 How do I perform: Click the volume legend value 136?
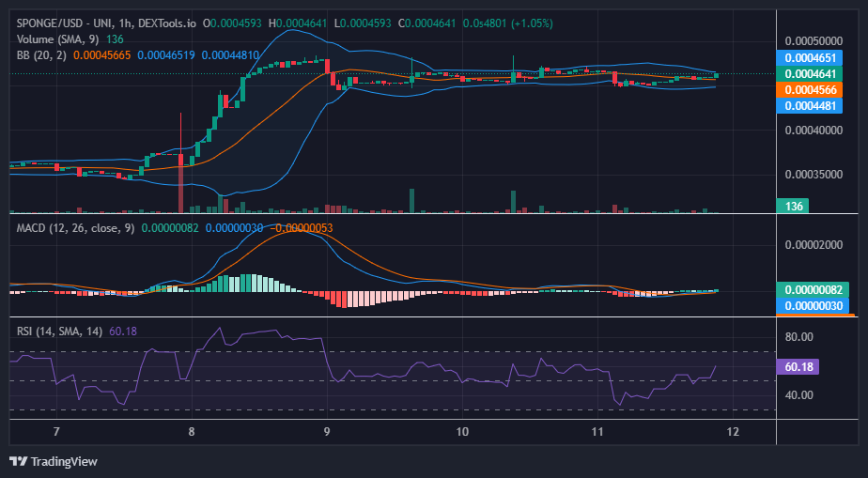(x=115, y=39)
